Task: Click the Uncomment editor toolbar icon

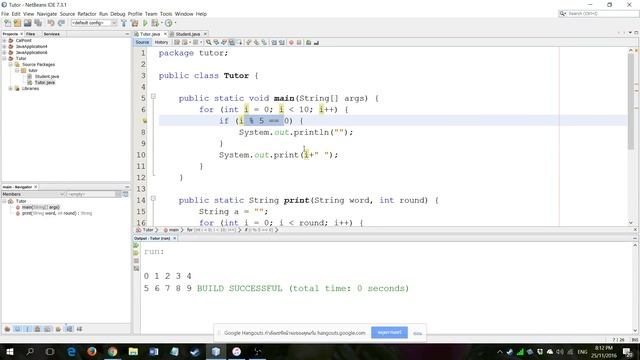Action: coord(316,42)
